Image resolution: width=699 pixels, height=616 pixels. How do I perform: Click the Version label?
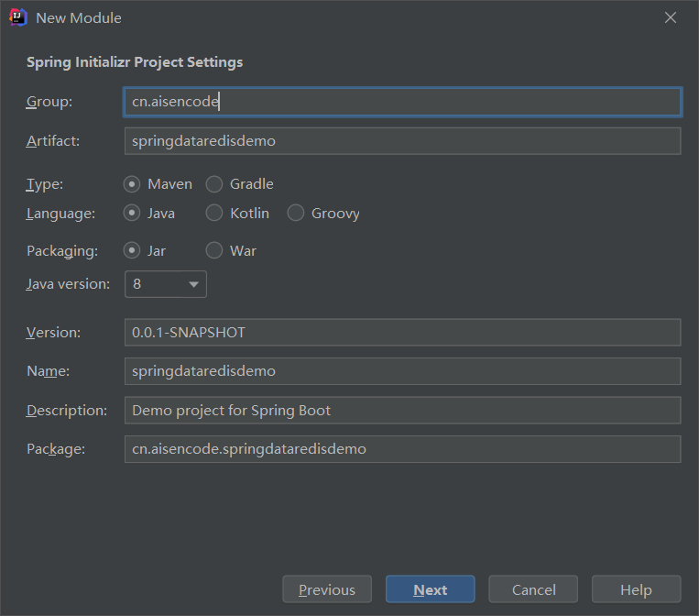pyautogui.click(x=53, y=333)
